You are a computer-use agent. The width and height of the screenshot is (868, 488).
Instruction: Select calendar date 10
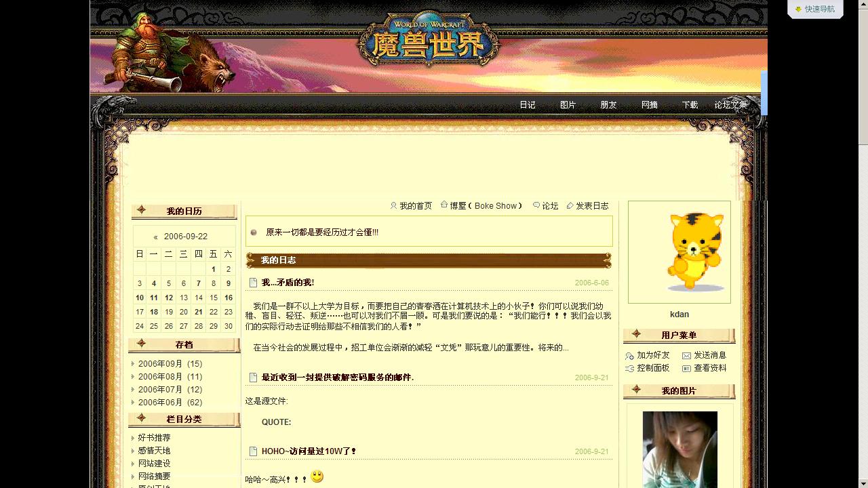pos(140,298)
